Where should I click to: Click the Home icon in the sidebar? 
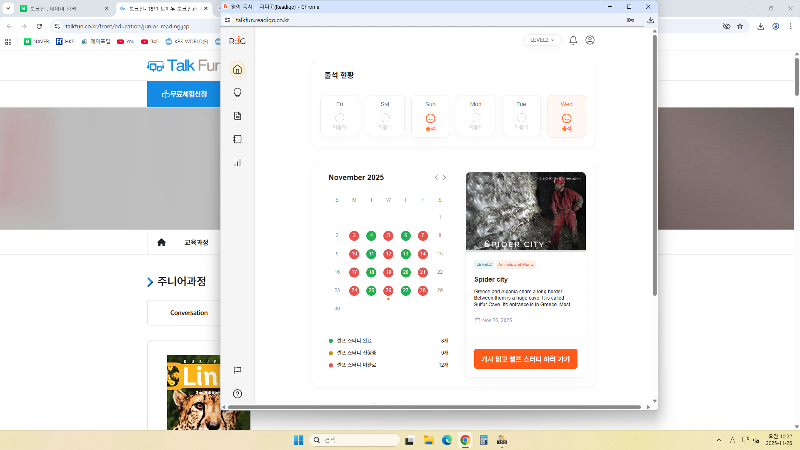[237, 70]
